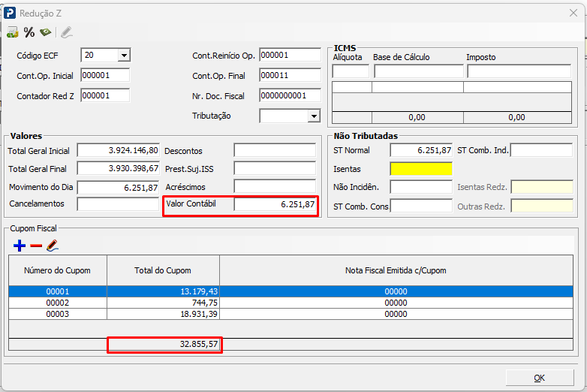Click the percent icon in toolbar
This screenshot has height=392, width=587.
coord(29,32)
